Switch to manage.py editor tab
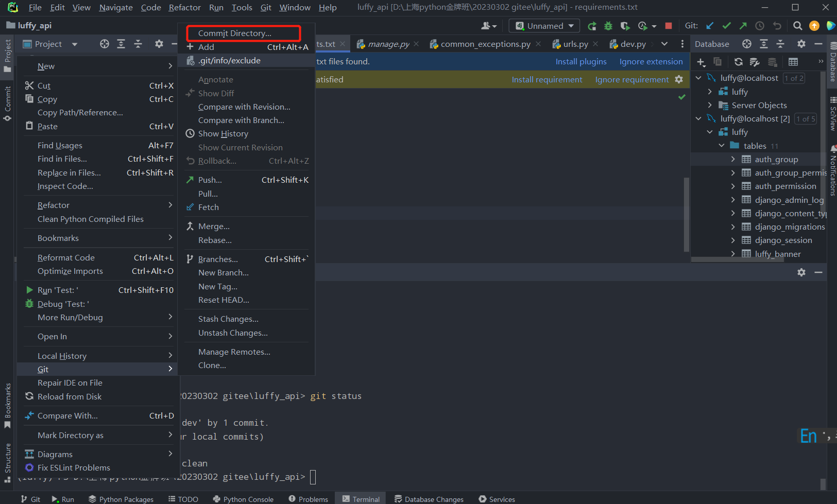Viewport: 837px width, 504px height. tap(388, 44)
